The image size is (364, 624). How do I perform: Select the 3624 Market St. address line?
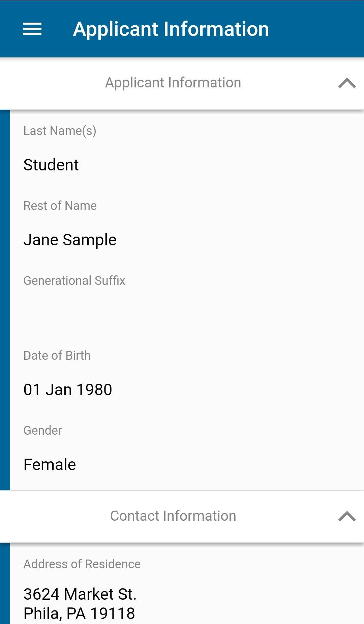tap(80, 594)
